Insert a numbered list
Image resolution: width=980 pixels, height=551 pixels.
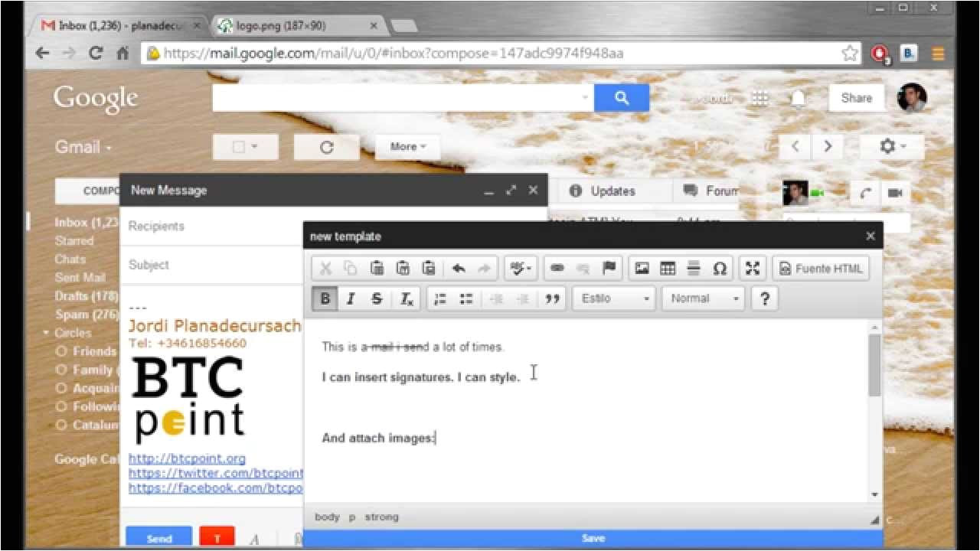click(440, 299)
